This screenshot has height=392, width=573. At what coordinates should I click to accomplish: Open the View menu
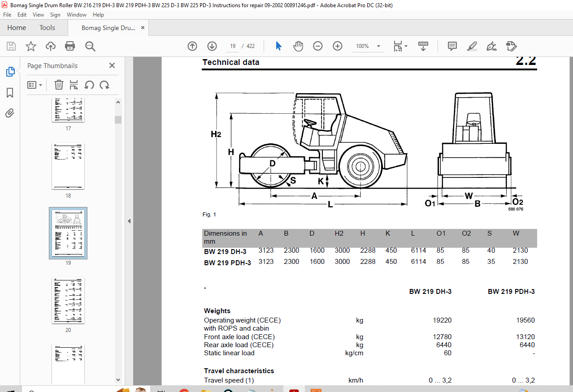(x=38, y=15)
